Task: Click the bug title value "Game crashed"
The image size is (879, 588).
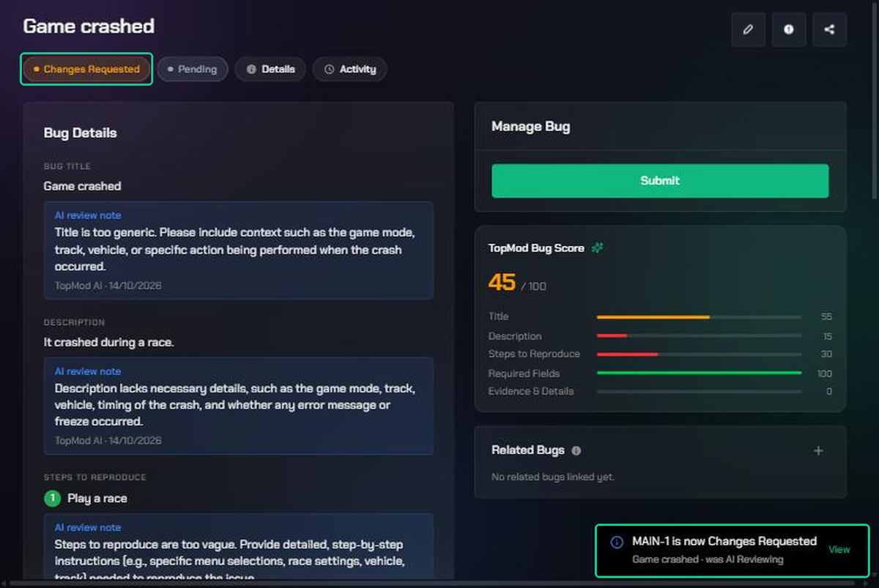Action: [x=82, y=186]
